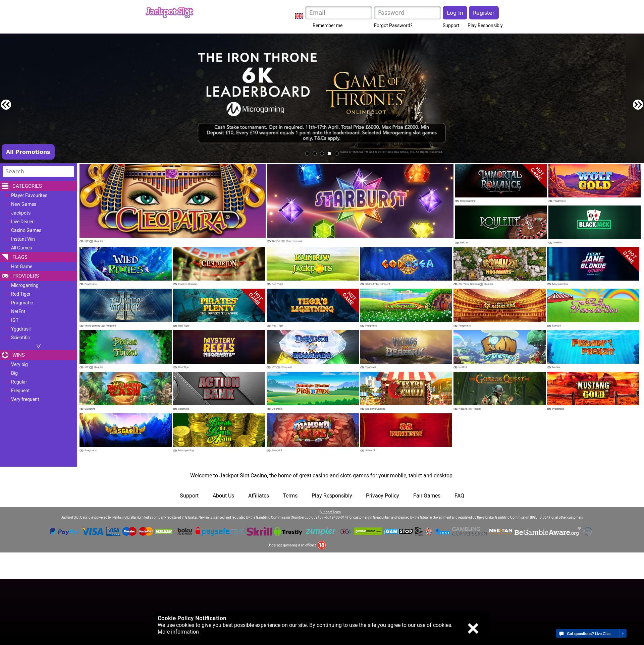This screenshot has width=644, height=645.
Task: Open FAQ in footer menu
Action: pos(459,495)
